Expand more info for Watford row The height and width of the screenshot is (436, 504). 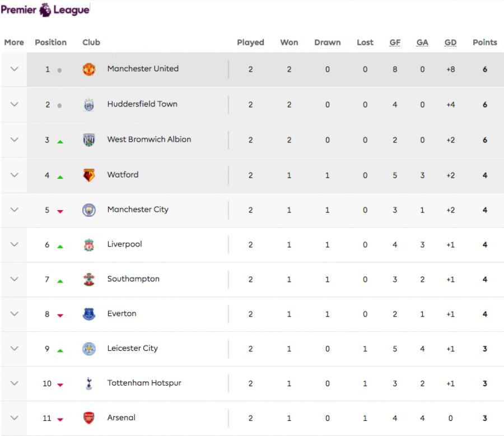15,175
